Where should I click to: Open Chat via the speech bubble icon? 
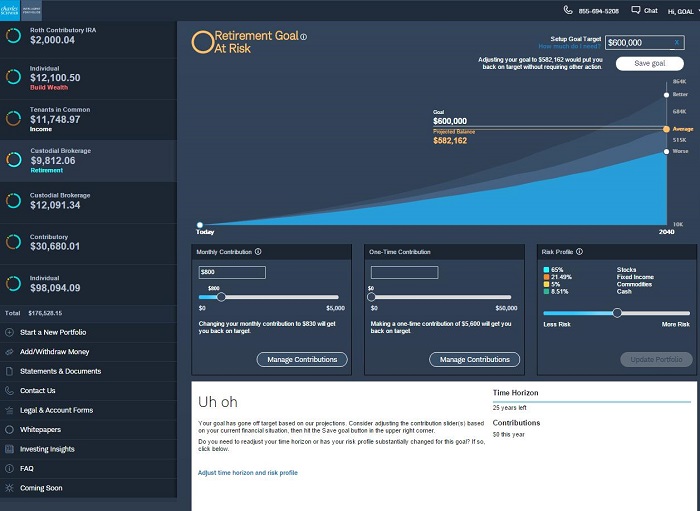point(635,10)
